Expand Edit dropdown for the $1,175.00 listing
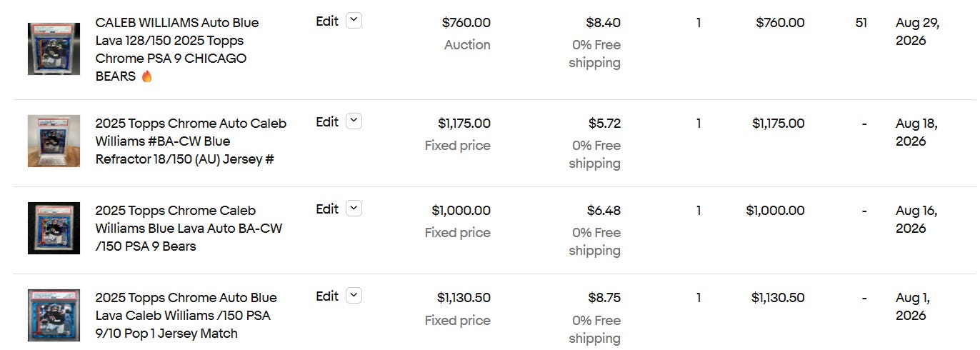Viewport: 980px width, 350px height. click(354, 121)
